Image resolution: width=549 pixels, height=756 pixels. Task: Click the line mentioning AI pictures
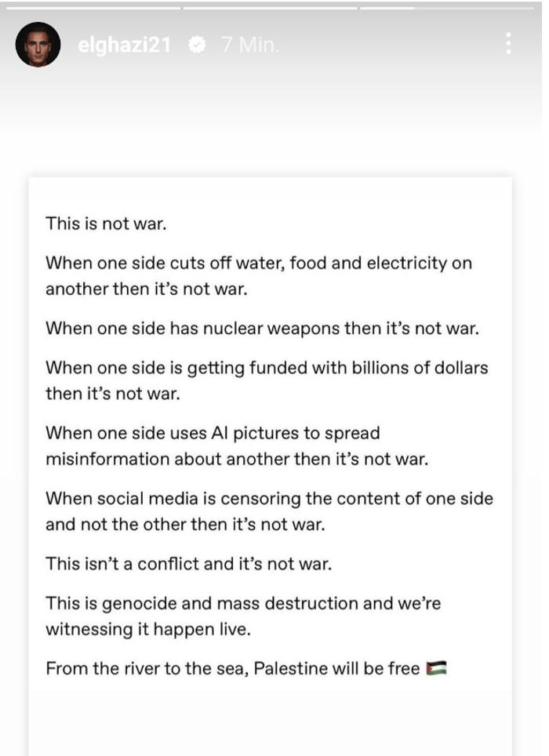213,433
